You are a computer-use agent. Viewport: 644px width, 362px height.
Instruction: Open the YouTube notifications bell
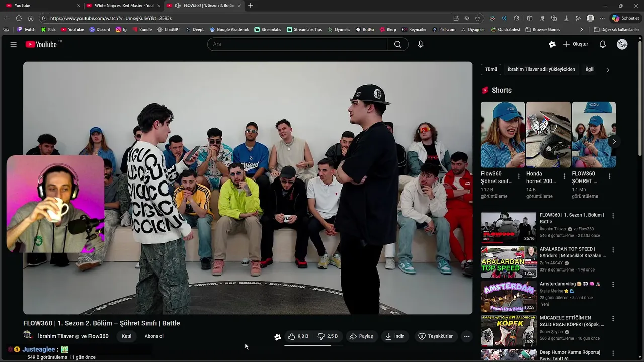pyautogui.click(x=602, y=44)
